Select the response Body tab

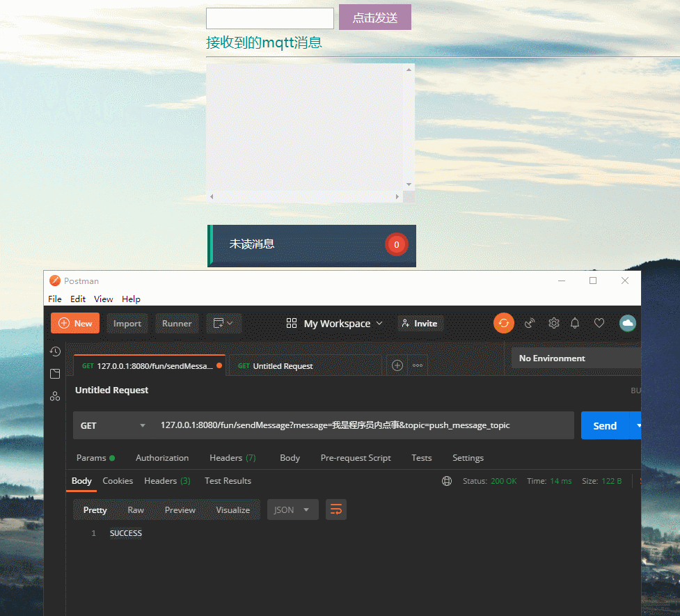click(81, 481)
